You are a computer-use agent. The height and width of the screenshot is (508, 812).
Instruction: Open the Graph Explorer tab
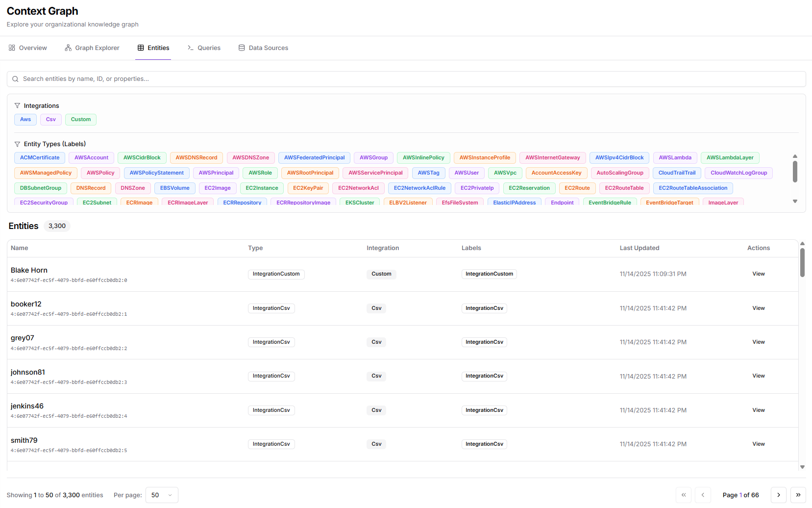point(97,48)
